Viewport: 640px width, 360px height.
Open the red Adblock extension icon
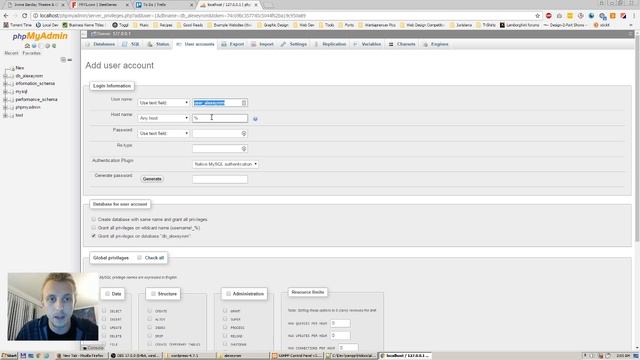coord(549,16)
